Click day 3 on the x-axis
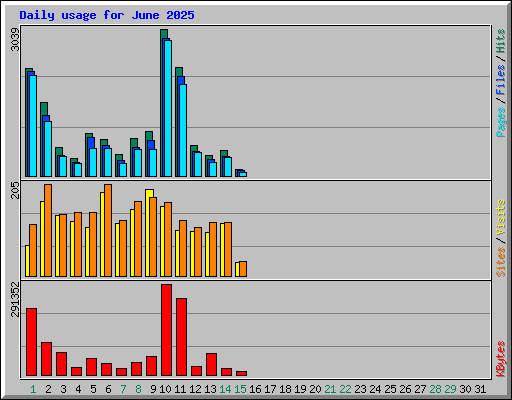This screenshot has height=400, width=512. coord(63,389)
